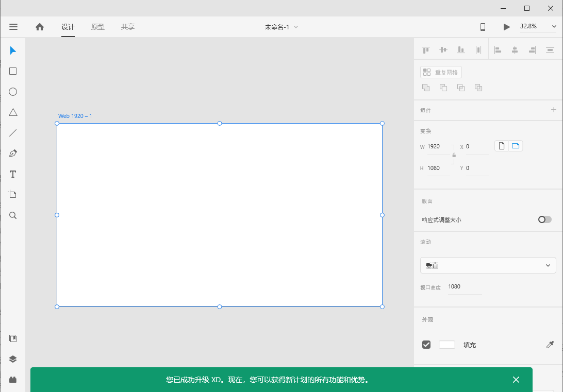563x392 pixels.
Task: Toggle 响应式调整大小 switch
Action: pyautogui.click(x=544, y=219)
